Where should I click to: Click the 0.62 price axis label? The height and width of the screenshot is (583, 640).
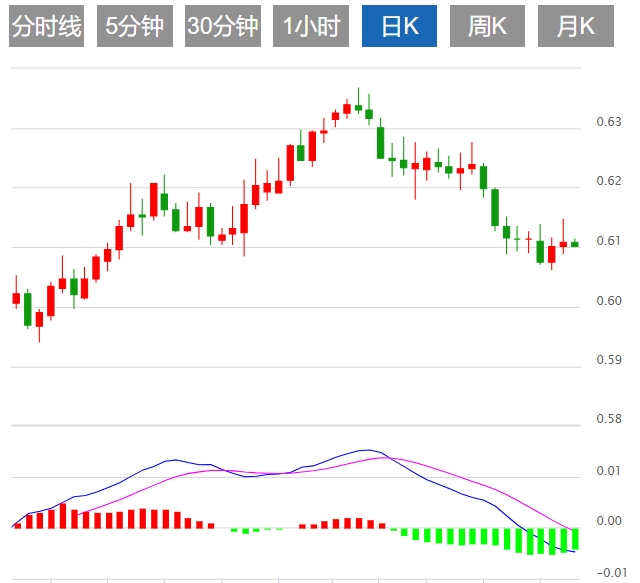pos(609,180)
